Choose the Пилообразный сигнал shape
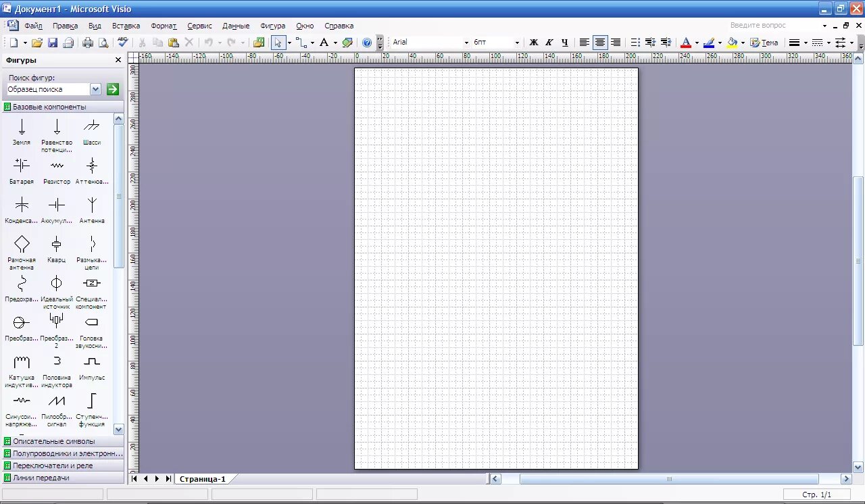 tap(57, 409)
